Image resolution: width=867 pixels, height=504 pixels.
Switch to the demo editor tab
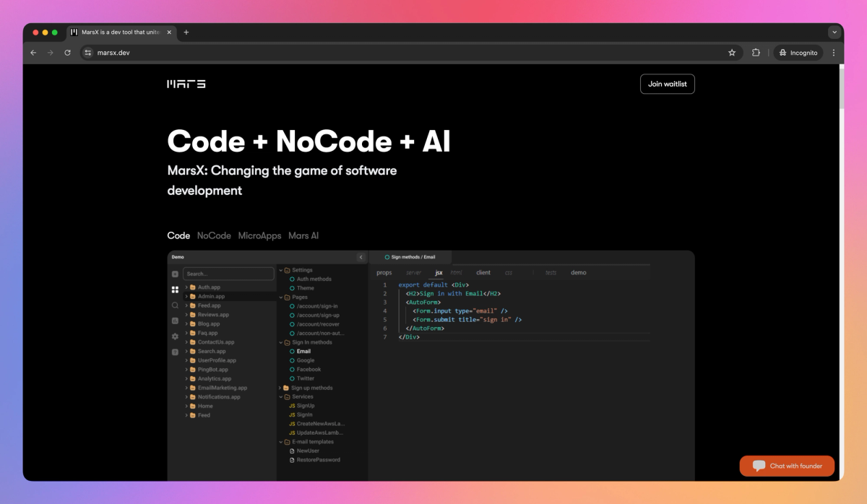pyautogui.click(x=579, y=273)
